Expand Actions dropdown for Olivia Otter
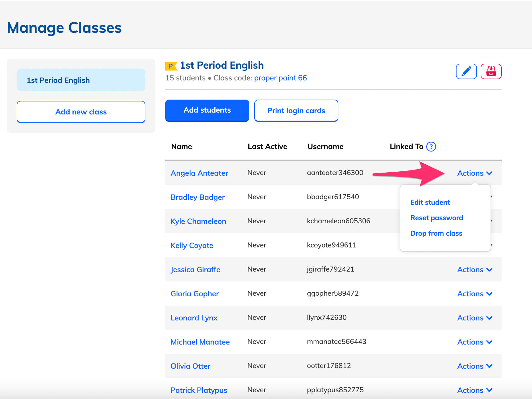The width and height of the screenshot is (532, 399). click(475, 366)
